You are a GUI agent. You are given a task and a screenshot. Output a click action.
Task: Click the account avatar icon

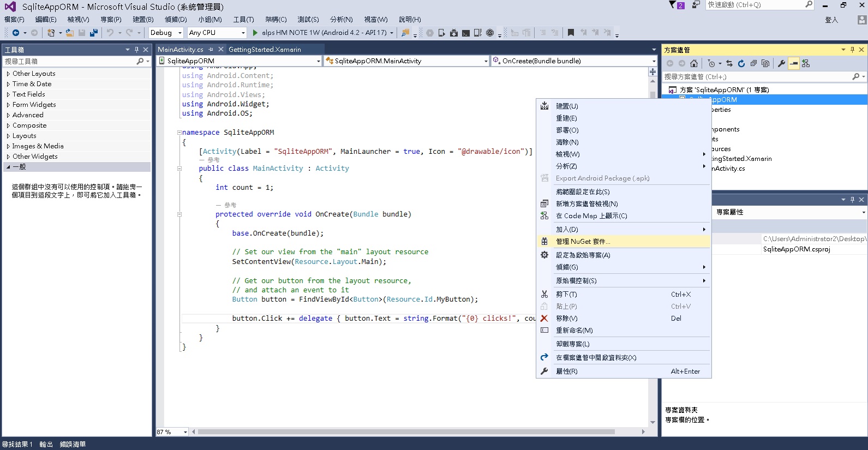(x=862, y=20)
